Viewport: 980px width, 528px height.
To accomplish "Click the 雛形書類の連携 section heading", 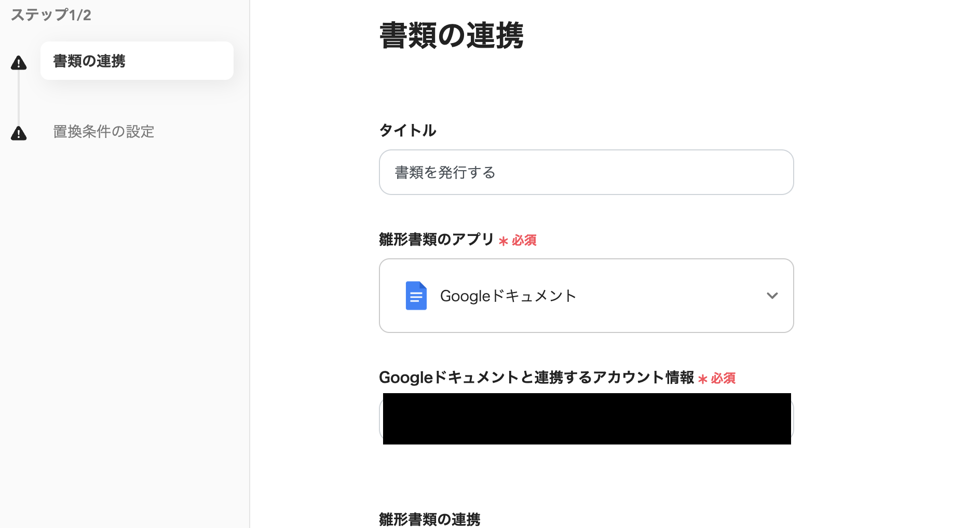I will pos(430,519).
